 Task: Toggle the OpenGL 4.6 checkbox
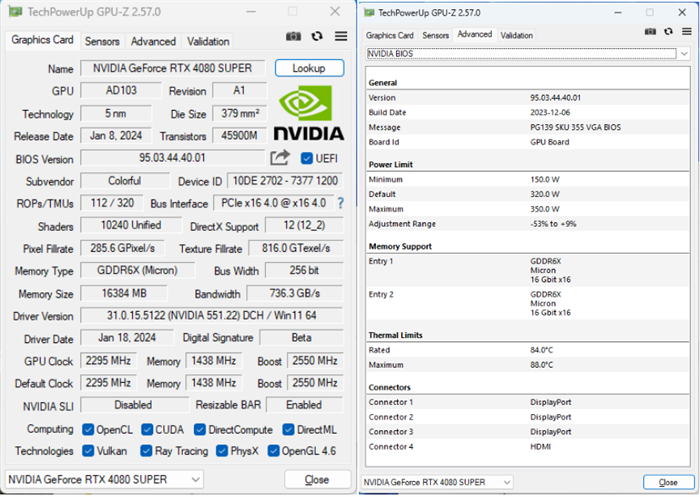point(273,451)
